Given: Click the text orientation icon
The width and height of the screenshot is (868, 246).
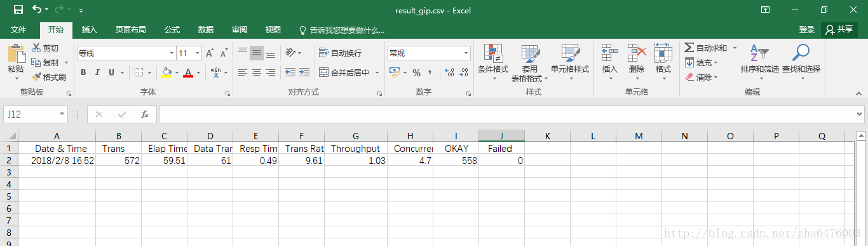Looking at the screenshot, I should pos(290,53).
